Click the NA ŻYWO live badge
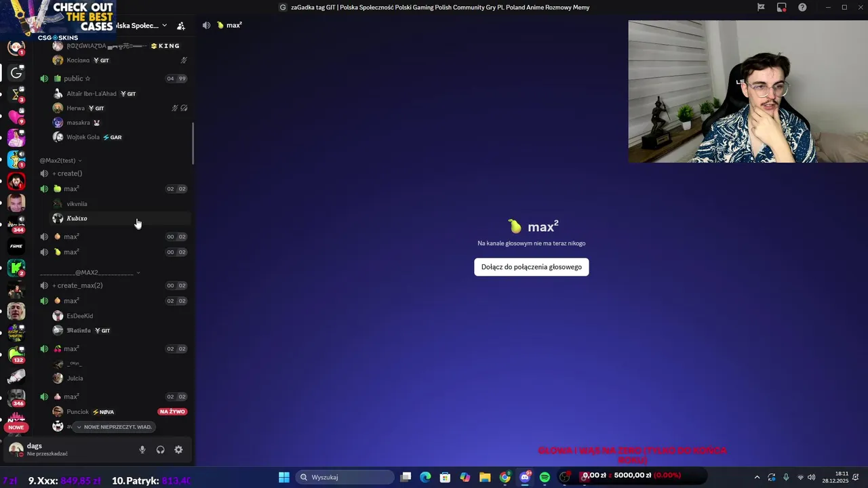Viewport: 868px width, 488px height. tap(172, 411)
